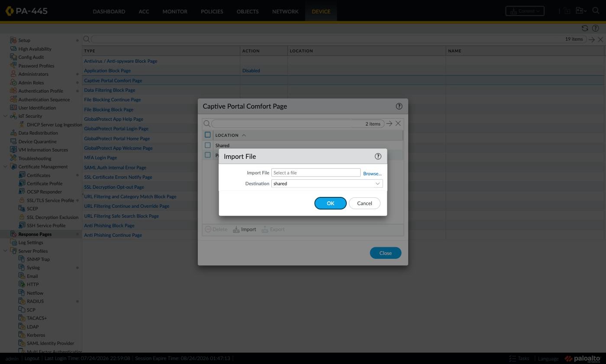
Task: Open the Troubleshooting sidebar icon
Action: coord(13,158)
